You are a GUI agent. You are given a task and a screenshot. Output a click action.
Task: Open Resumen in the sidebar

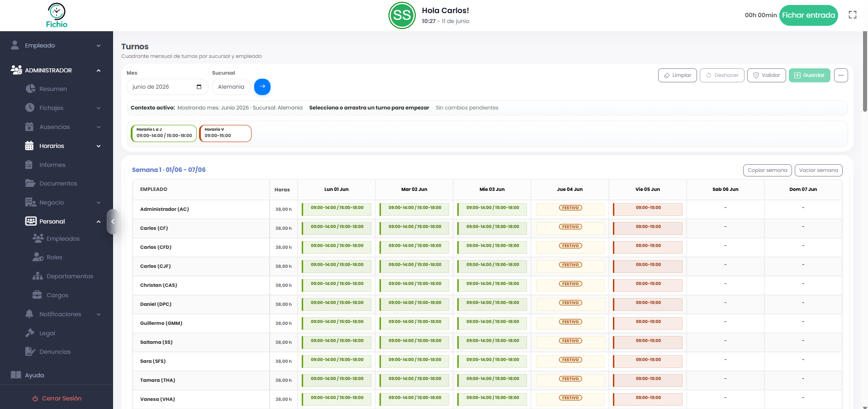point(53,89)
